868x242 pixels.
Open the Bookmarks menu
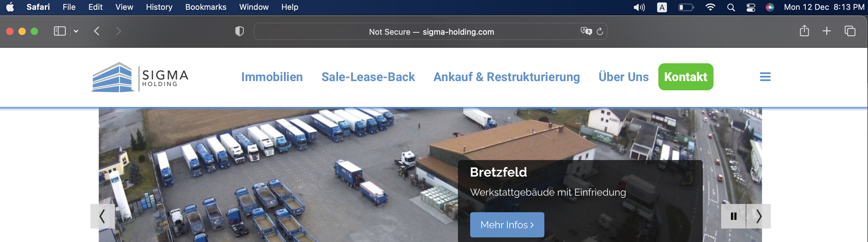coord(206,7)
